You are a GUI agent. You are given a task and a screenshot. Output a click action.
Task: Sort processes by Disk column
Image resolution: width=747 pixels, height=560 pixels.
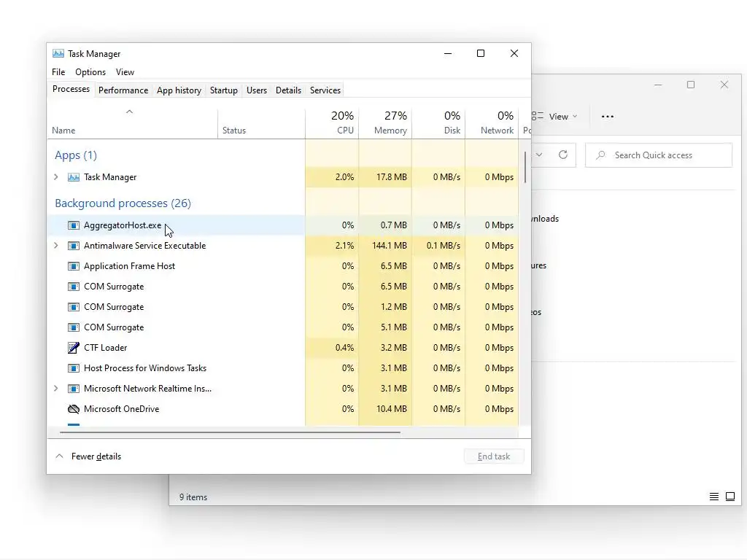[x=438, y=122]
